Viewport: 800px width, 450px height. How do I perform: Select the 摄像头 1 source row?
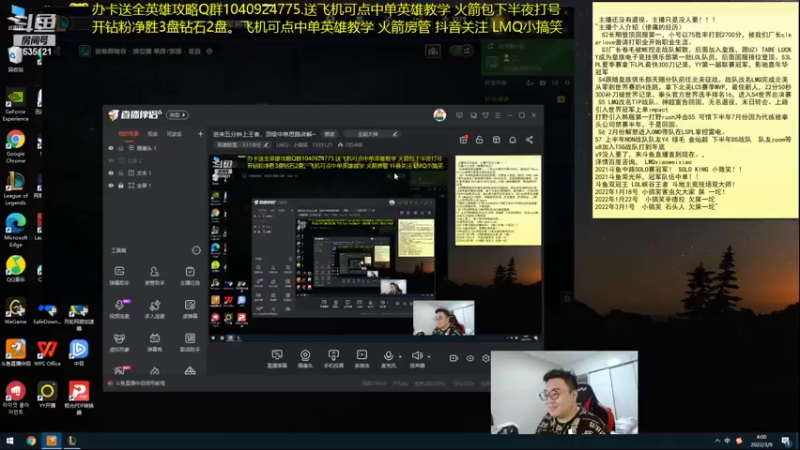pos(155,148)
